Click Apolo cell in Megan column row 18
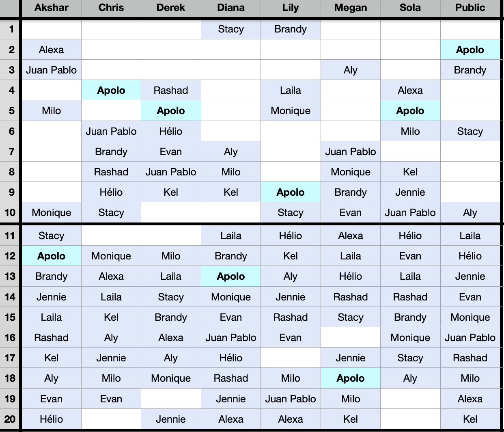Screen dimensions: 504x432 351,378
